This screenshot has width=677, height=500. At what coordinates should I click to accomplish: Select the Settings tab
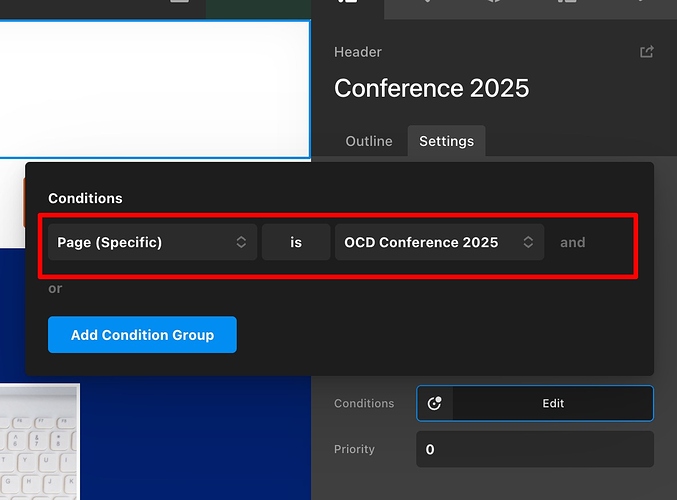coord(446,141)
